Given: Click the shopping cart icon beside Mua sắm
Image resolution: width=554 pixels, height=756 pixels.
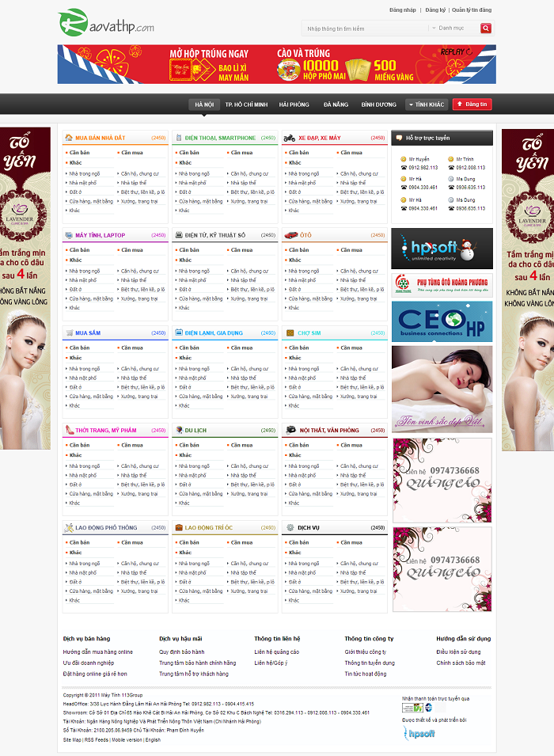Looking at the screenshot, I should click(70, 333).
